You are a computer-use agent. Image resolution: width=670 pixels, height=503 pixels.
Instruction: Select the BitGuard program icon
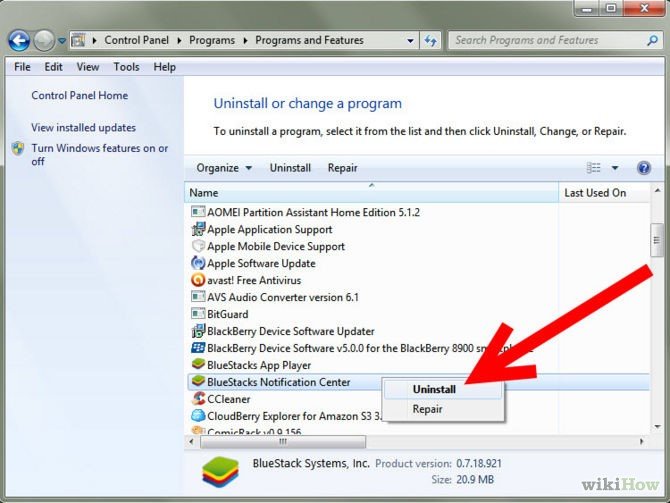(x=198, y=314)
